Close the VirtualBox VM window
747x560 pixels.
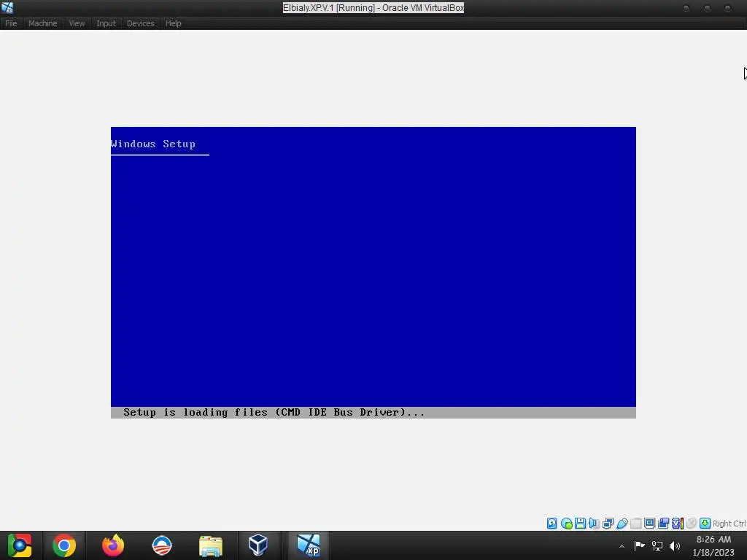(x=728, y=8)
